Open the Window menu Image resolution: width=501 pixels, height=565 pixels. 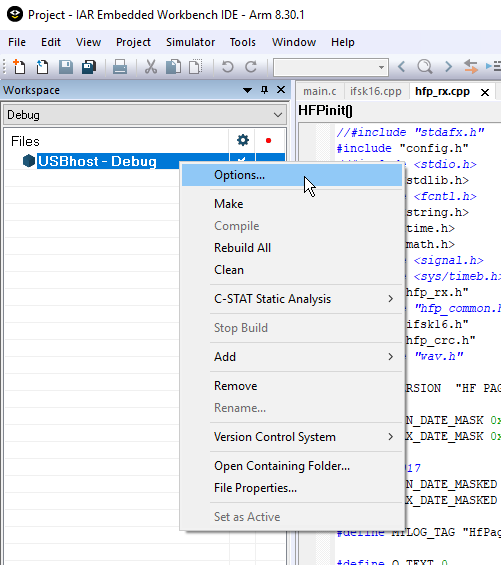[x=294, y=42]
